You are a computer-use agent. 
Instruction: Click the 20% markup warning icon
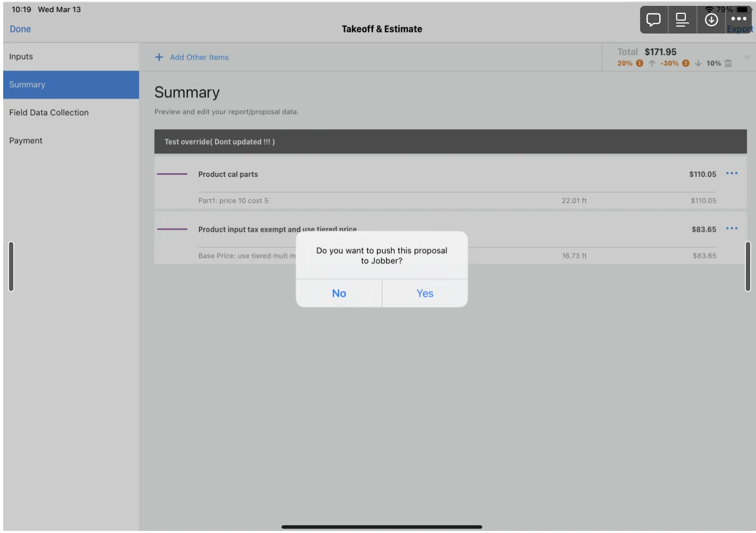click(x=640, y=63)
